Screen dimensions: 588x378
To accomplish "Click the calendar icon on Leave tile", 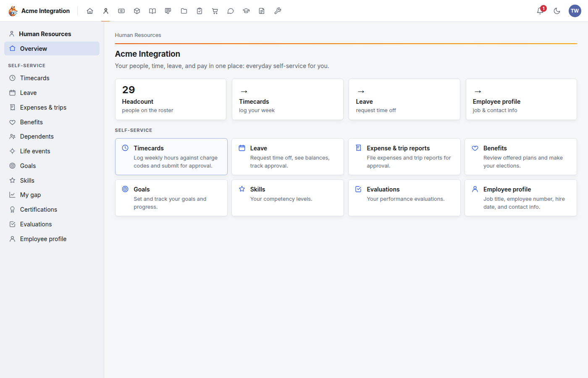I will (242, 148).
